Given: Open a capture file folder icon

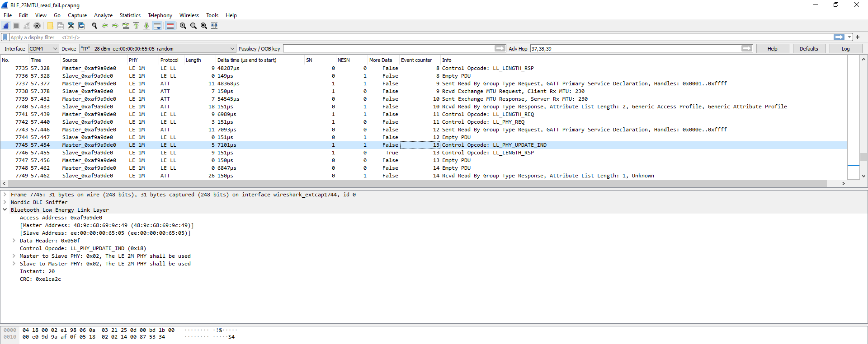Looking at the screenshot, I should [50, 26].
